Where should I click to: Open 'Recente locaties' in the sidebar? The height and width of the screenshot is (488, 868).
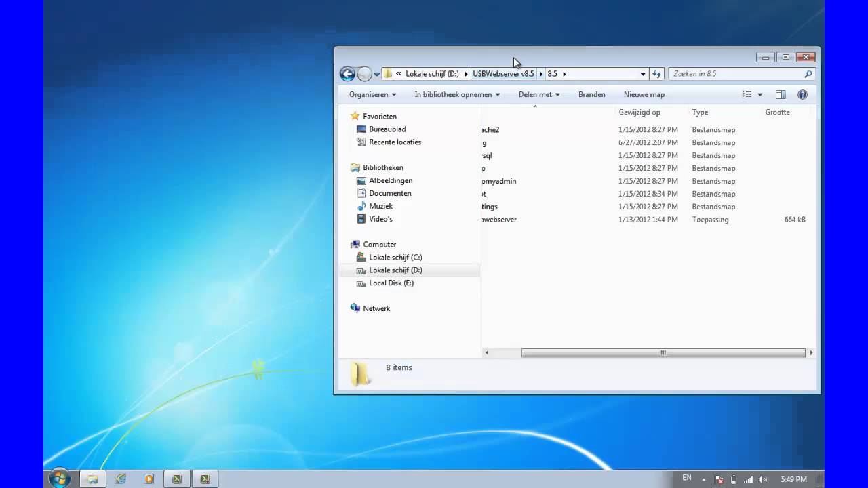(x=395, y=142)
